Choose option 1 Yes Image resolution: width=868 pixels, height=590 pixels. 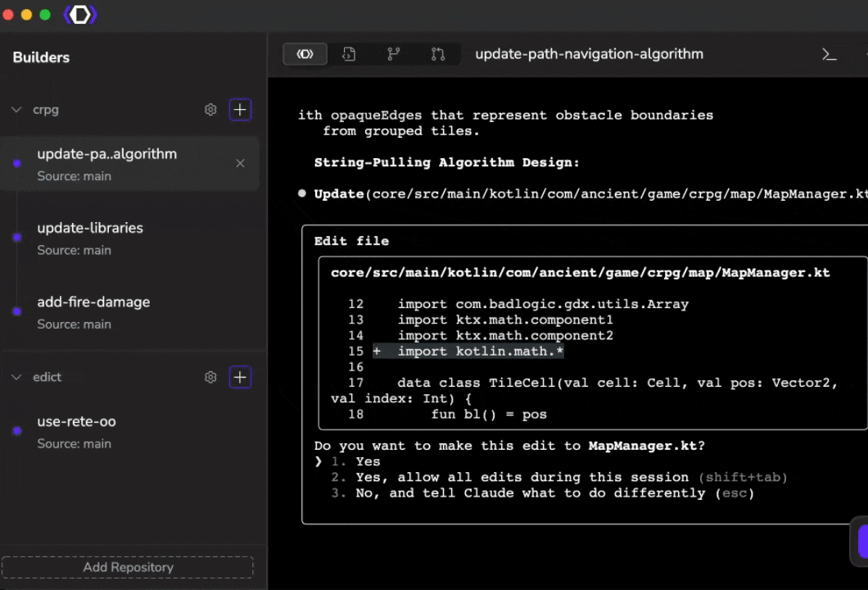[355, 461]
